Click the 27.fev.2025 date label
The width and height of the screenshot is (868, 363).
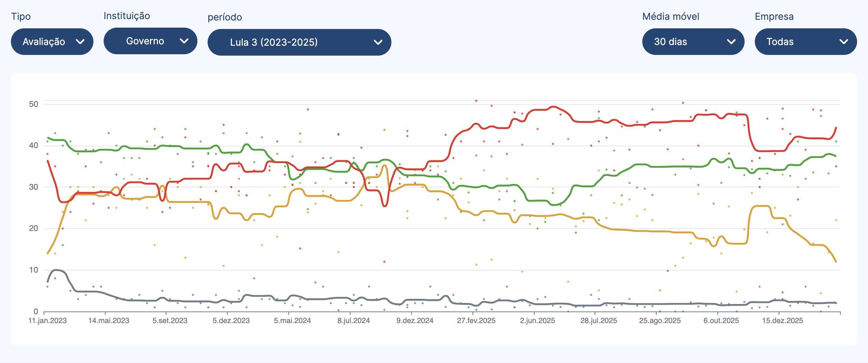click(476, 321)
